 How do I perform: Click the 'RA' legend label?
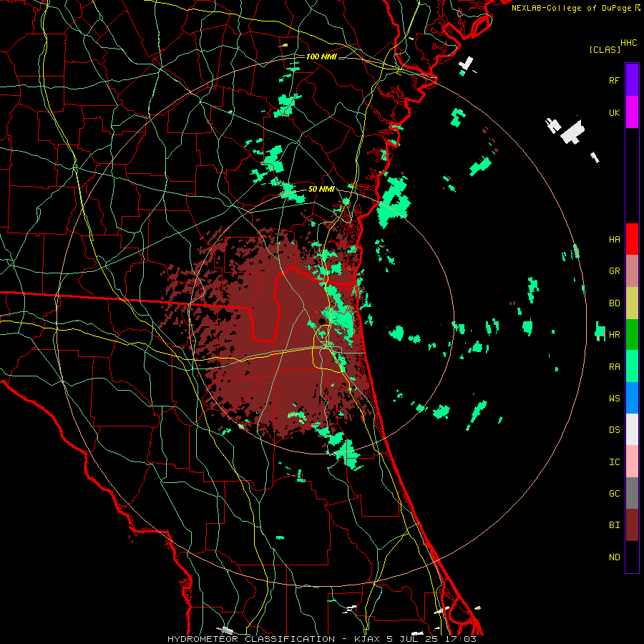[x=614, y=366]
